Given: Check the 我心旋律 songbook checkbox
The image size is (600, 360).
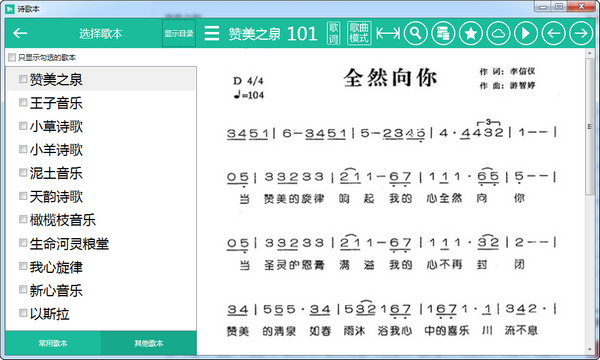Looking at the screenshot, I should [23, 266].
